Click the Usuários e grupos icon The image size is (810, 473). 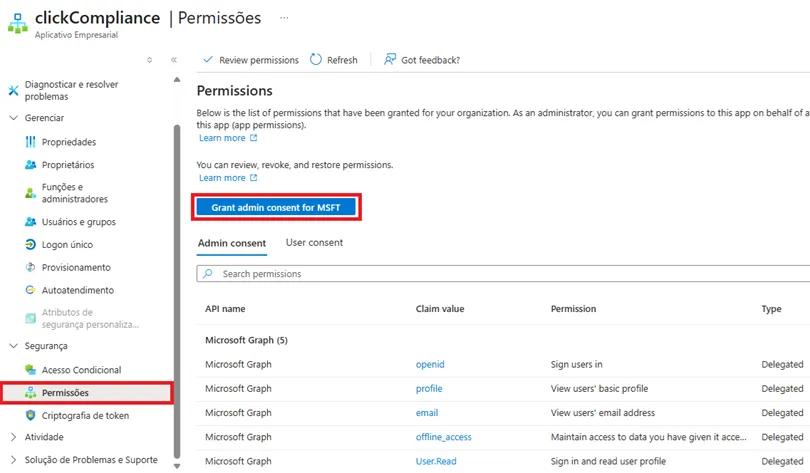click(x=30, y=222)
